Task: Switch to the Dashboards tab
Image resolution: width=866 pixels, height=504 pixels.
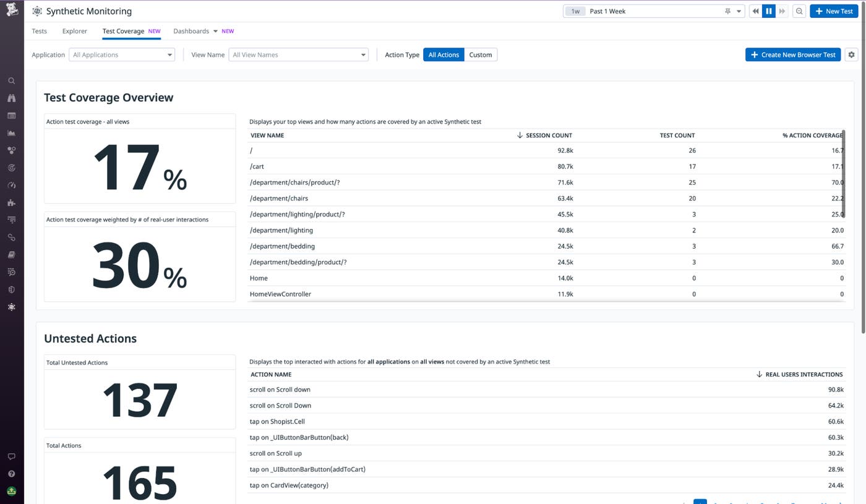Action: point(191,31)
